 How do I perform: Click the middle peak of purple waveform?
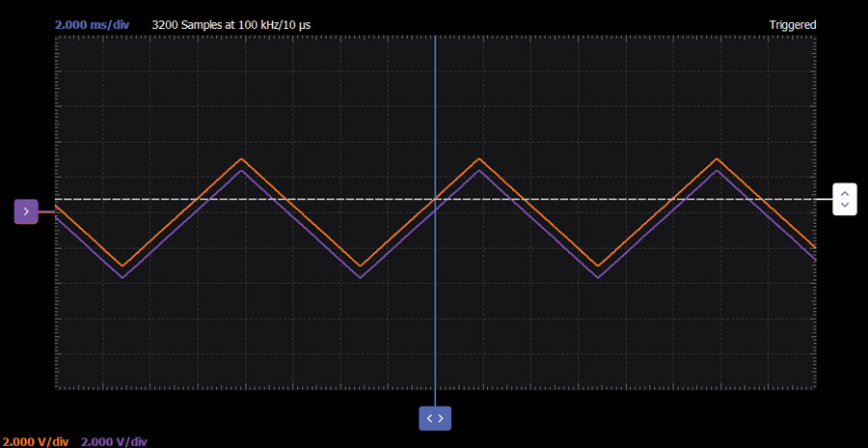pos(479,170)
